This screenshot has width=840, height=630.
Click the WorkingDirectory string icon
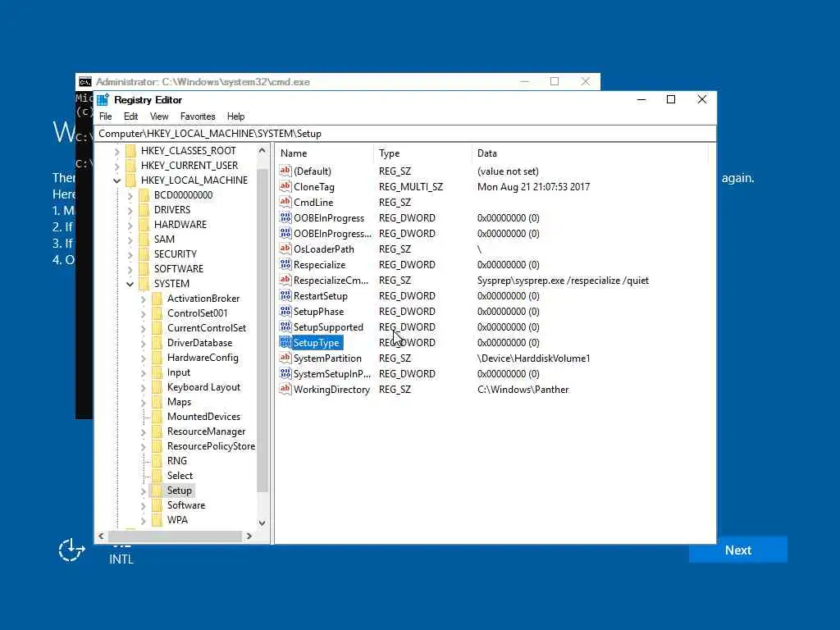tap(285, 389)
